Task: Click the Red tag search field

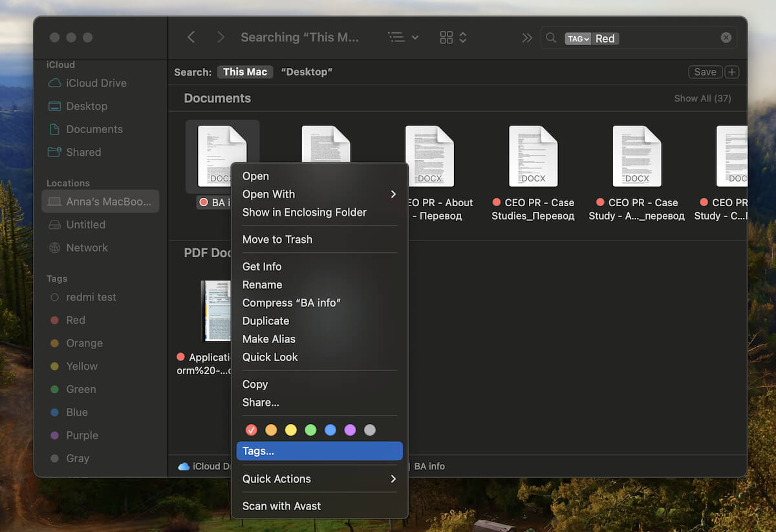Action: coord(639,38)
